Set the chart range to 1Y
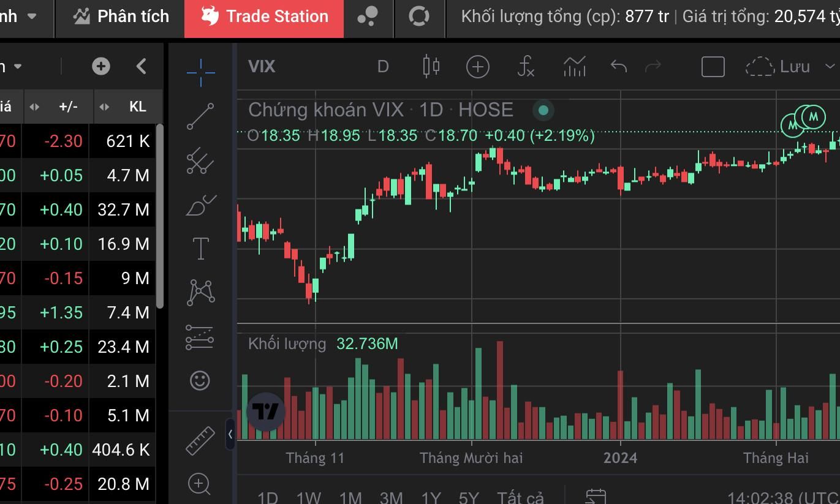840x504 pixels. 431,497
